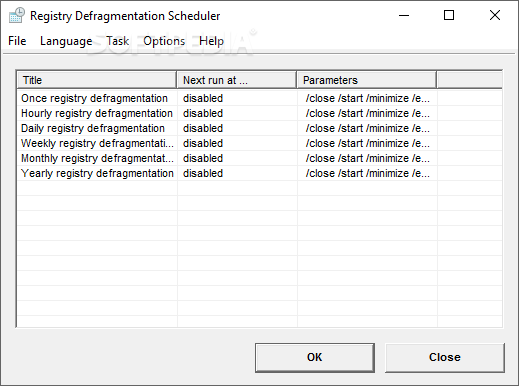Click the scheduler app icon in title bar
Viewport: 519px width, 386px height.
(x=17, y=15)
